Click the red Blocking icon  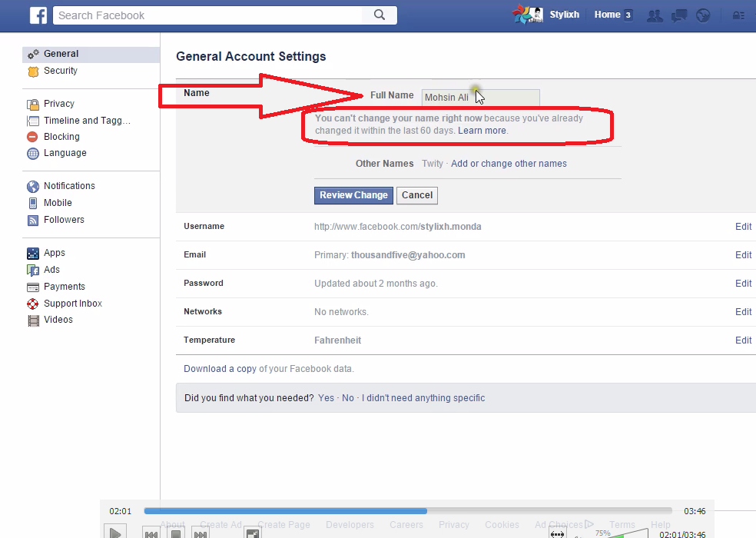pyautogui.click(x=32, y=137)
